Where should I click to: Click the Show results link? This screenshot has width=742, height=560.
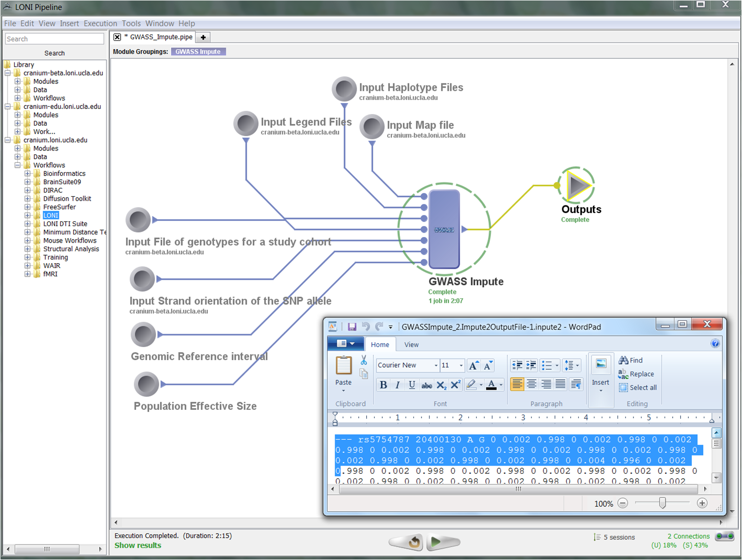(138, 545)
